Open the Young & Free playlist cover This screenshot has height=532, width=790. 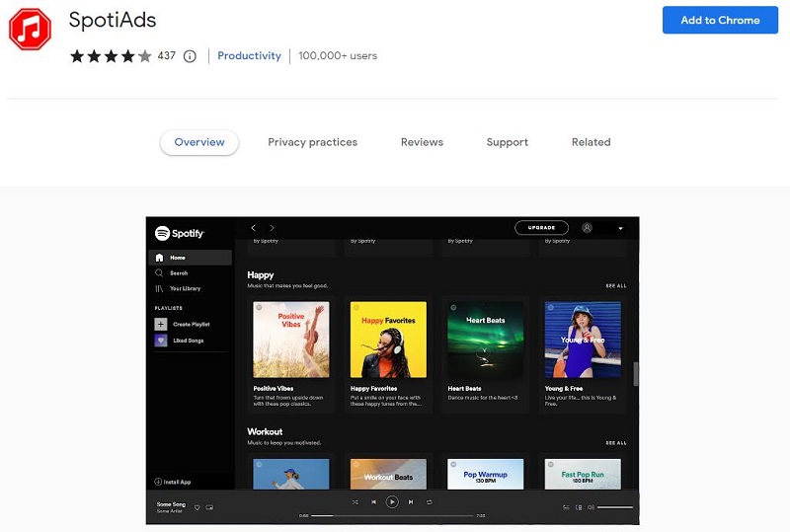(583, 340)
